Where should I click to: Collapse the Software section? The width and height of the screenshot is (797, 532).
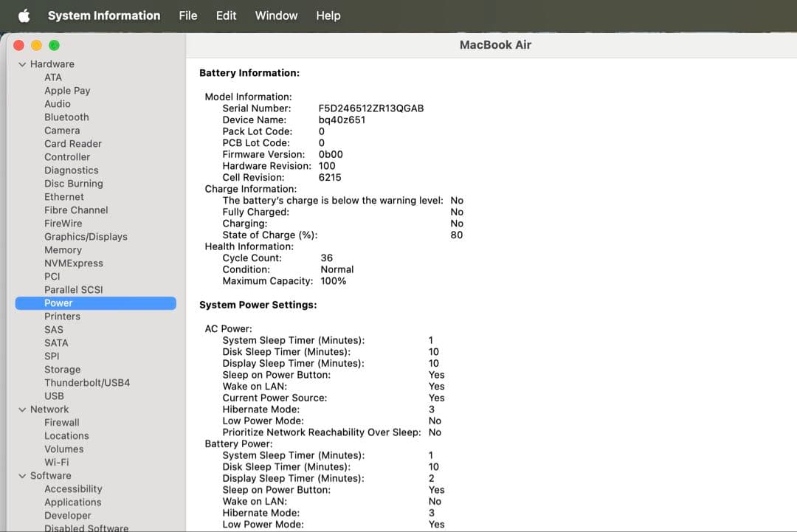point(22,475)
